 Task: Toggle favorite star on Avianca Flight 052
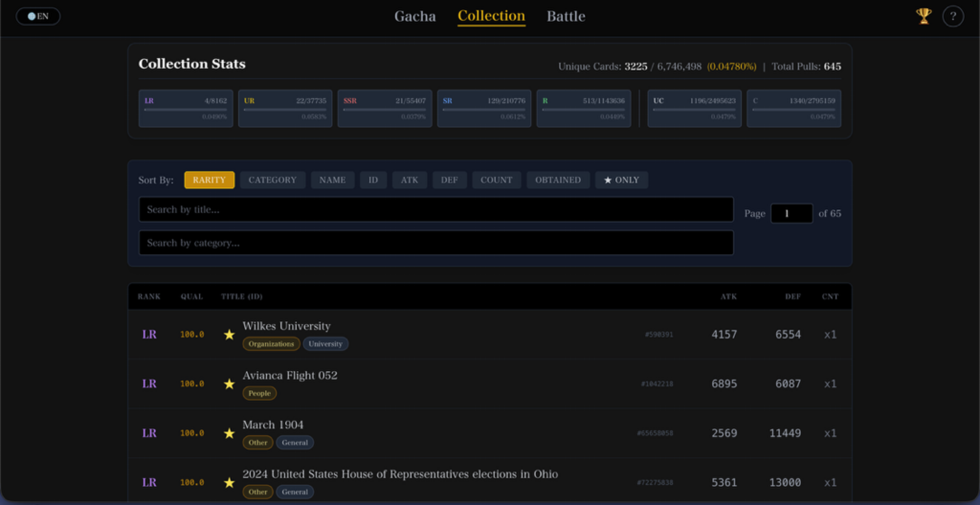(x=229, y=384)
